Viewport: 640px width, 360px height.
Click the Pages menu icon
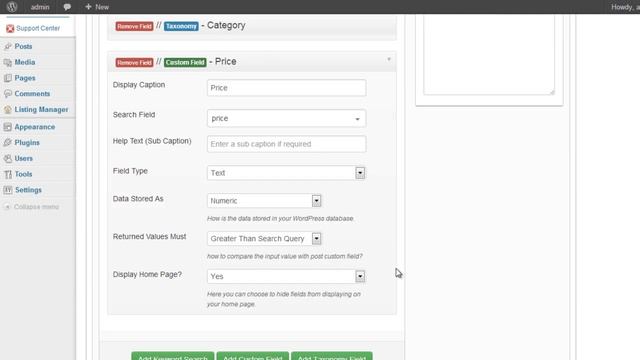8,78
